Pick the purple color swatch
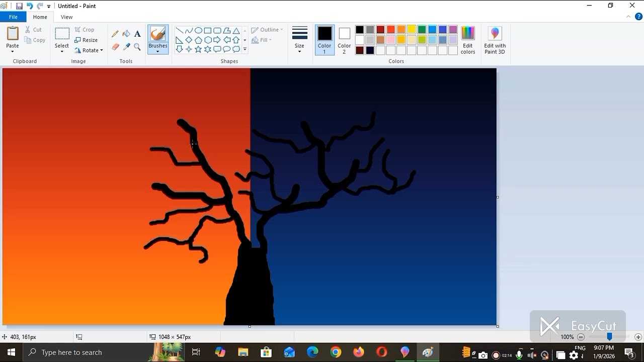The height and width of the screenshot is (362, 644). point(453,30)
